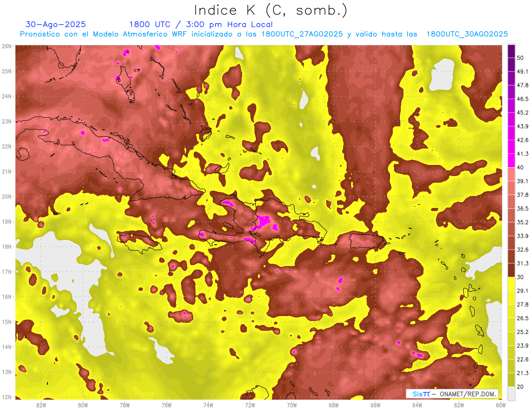The height and width of the screenshot is (411, 532).
Task: Click the 22N latitude label
Action: 7,146
